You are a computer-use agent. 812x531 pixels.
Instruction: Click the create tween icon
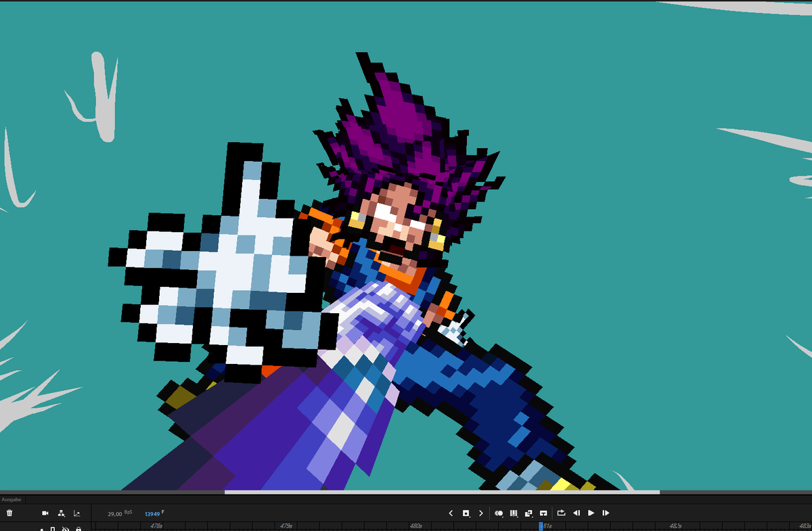tap(528, 513)
